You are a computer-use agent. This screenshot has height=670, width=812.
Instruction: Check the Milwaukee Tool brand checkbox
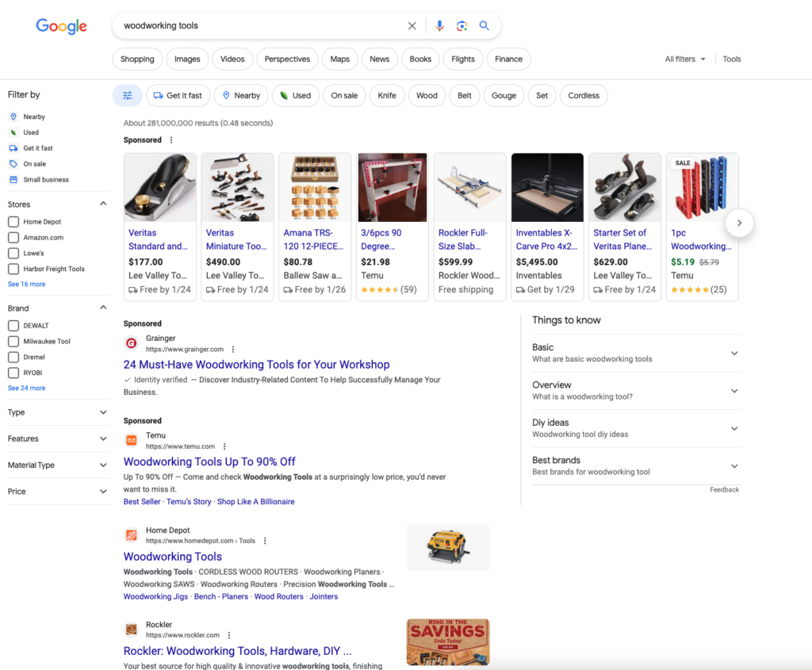tap(13, 341)
